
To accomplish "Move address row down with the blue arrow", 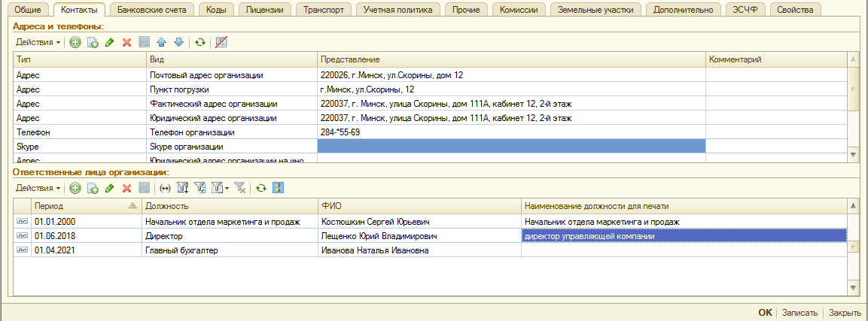I will click(178, 43).
